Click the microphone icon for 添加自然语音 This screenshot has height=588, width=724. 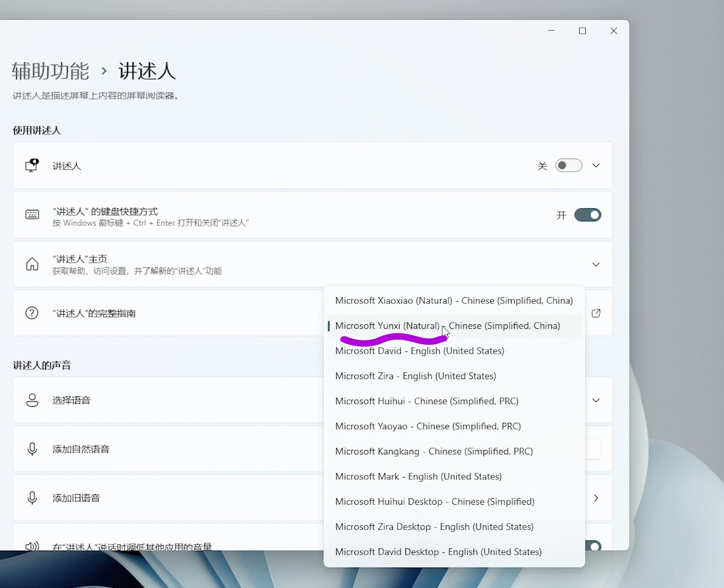point(32,449)
